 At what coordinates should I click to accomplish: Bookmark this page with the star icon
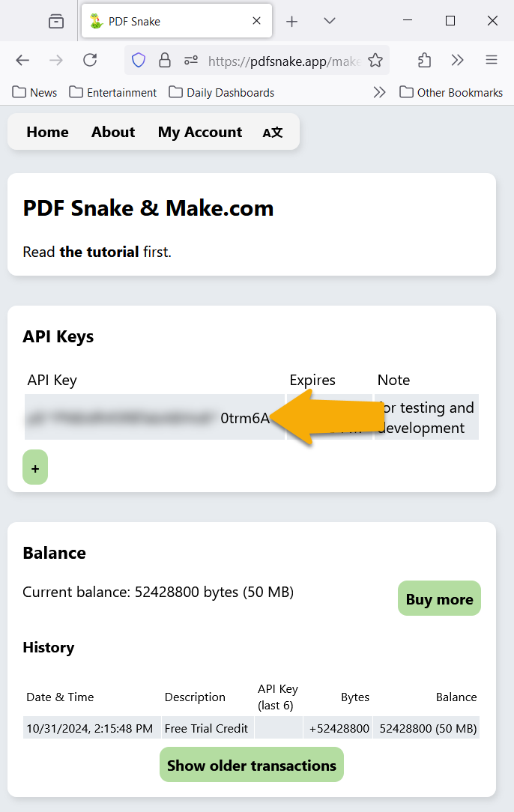click(x=375, y=61)
